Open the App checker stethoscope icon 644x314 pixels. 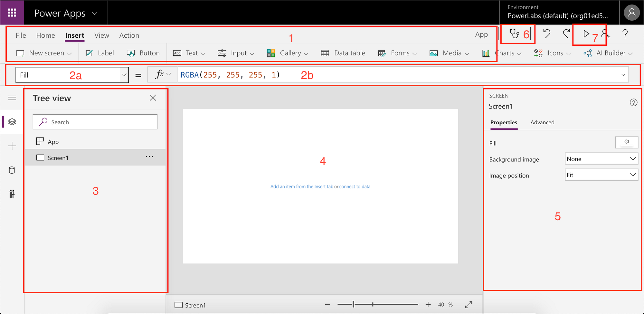[515, 33]
